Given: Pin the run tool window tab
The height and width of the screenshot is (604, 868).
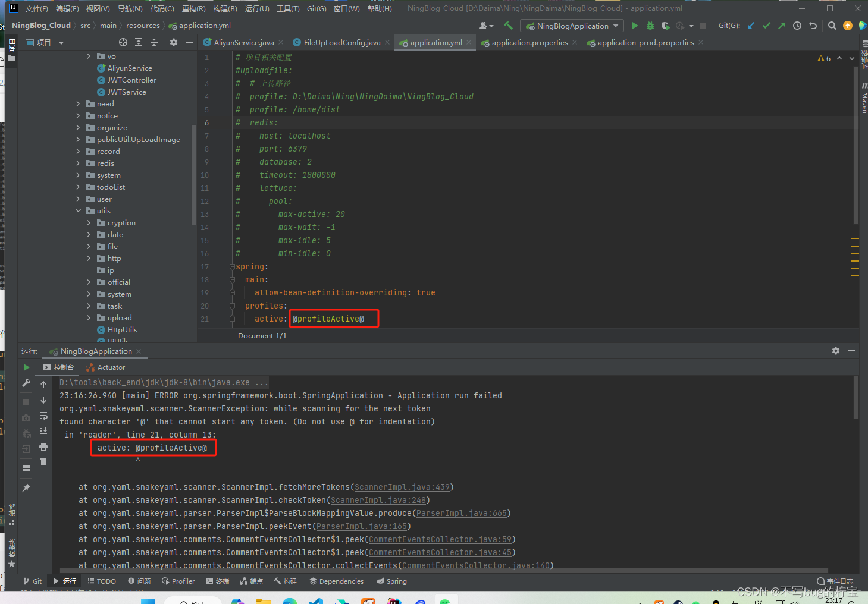Looking at the screenshot, I should [26, 487].
